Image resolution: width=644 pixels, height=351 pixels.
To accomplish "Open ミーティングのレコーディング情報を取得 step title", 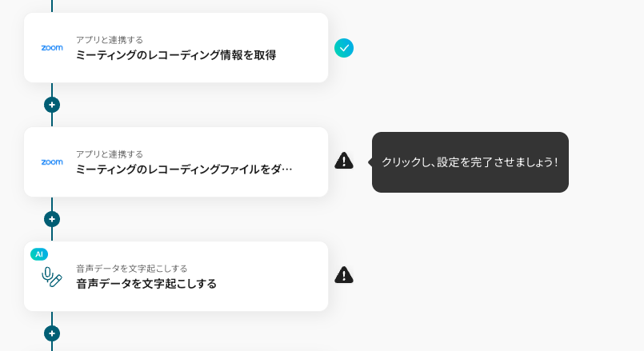I will point(176,55).
